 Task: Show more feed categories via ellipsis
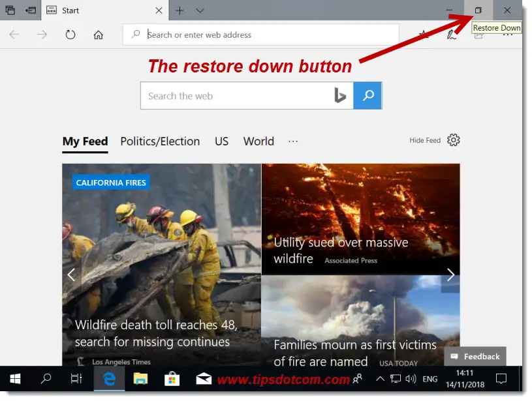coord(293,141)
